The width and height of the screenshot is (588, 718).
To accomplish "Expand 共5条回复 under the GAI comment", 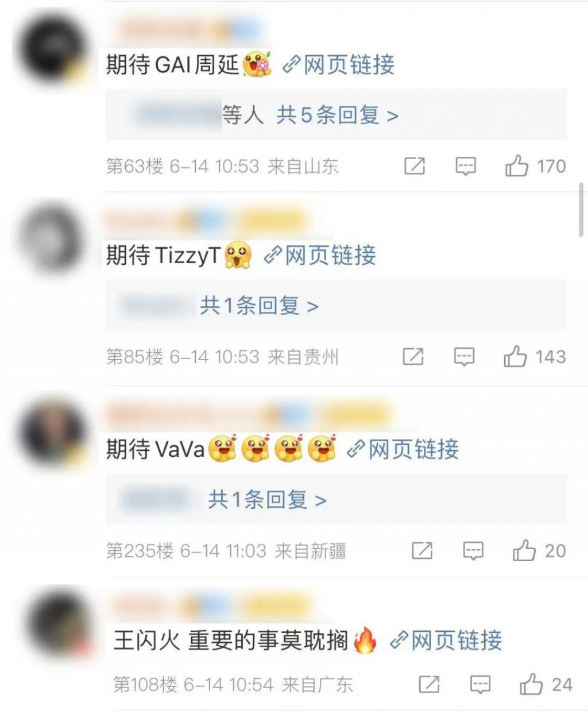I will coord(338,115).
